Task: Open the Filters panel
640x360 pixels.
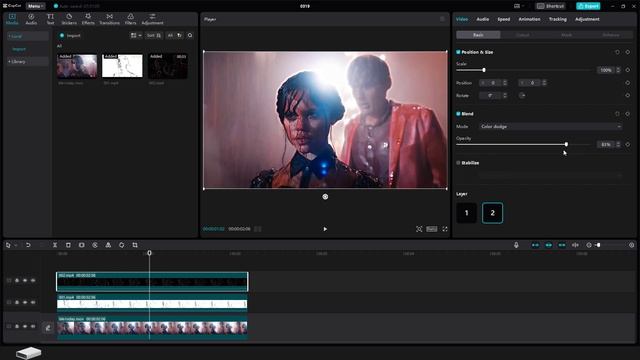Action: [x=131, y=19]
